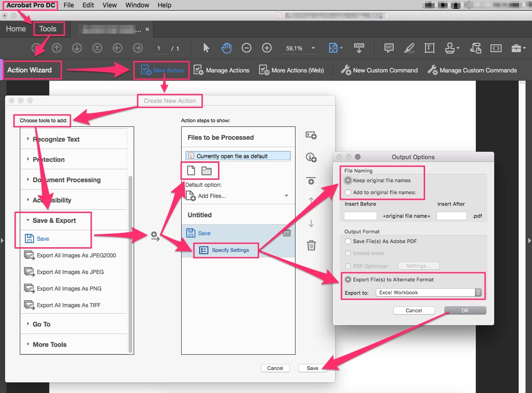The height and width of the screenshot is (393, 532).
Task: Open the Edit menu
Action: tap(88, 5)
